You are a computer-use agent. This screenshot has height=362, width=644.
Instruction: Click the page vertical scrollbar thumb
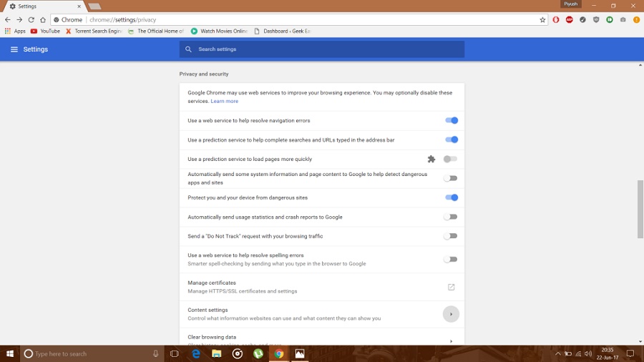(640, 209)
